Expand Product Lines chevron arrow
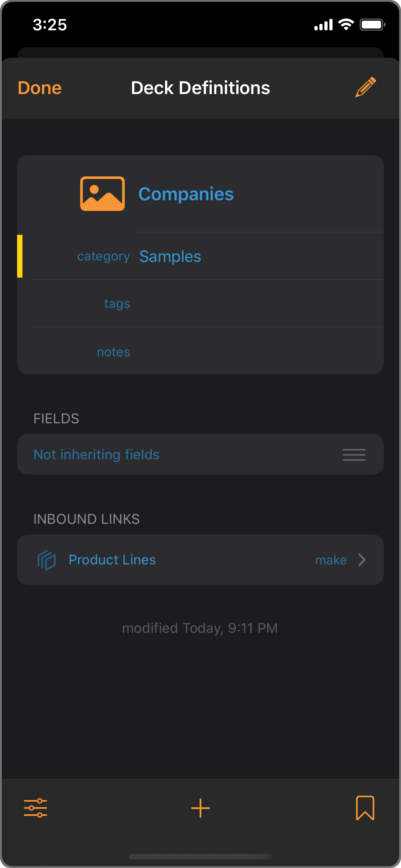Viewport: 401px width, 868px height. [x=362, y=560]
